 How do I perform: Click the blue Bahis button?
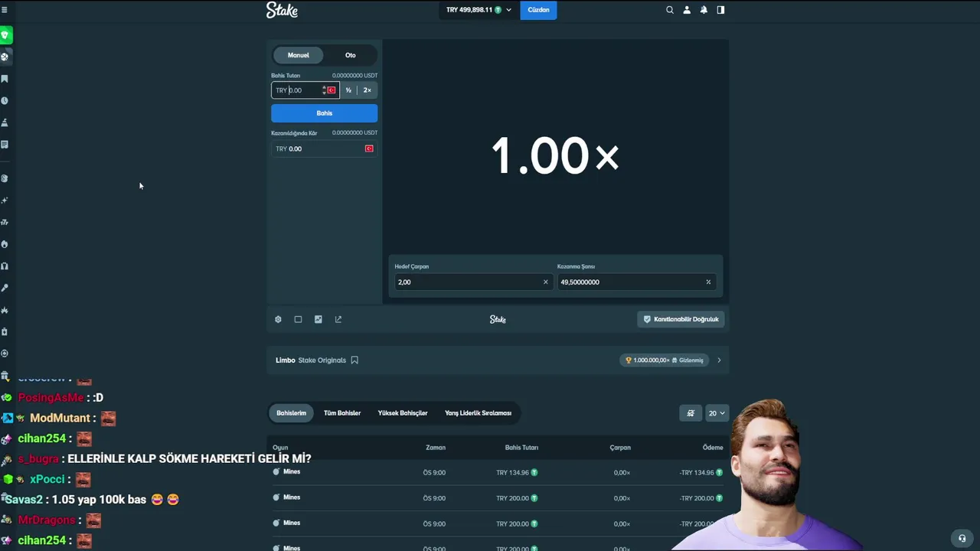pos(324,113)
